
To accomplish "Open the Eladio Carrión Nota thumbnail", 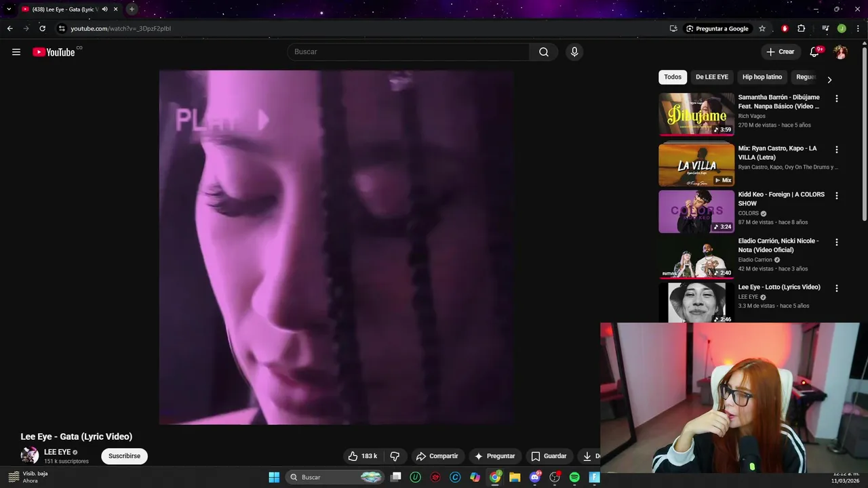I will point(696,258).
